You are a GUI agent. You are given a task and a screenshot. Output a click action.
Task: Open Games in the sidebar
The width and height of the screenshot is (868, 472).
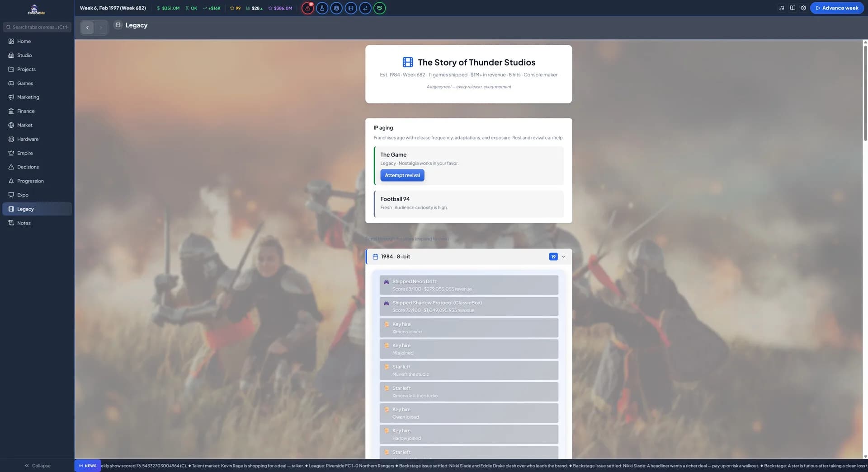tap(37, 84)
